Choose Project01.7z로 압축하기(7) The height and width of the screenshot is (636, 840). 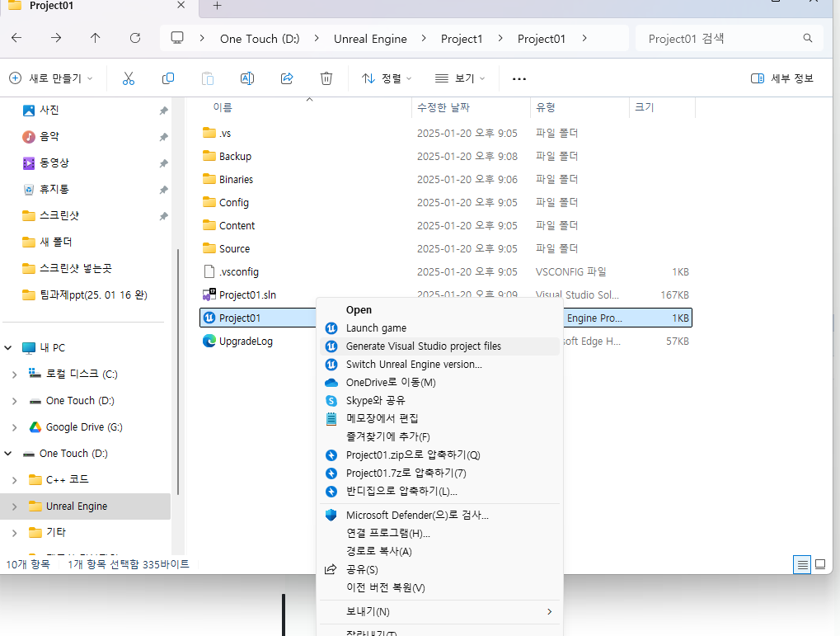click(x=440, y=473)
